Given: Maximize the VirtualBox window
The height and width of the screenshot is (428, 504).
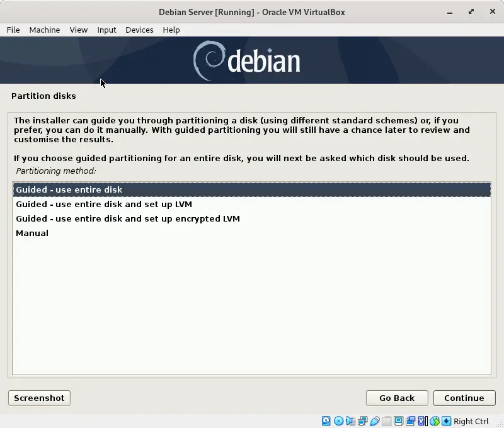Looking at the screenshot, I should click(x=471, y=12).
